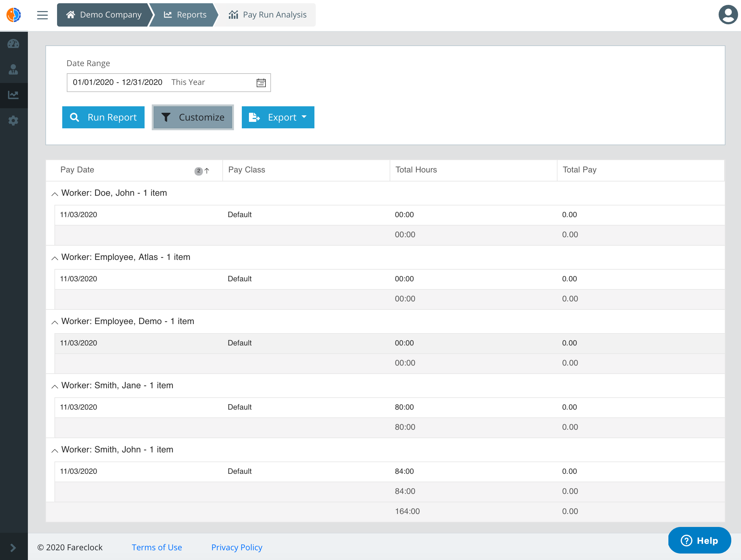Open the workers person sidebar icon
The width and height of the screenshot is (741, 560).
13,69
